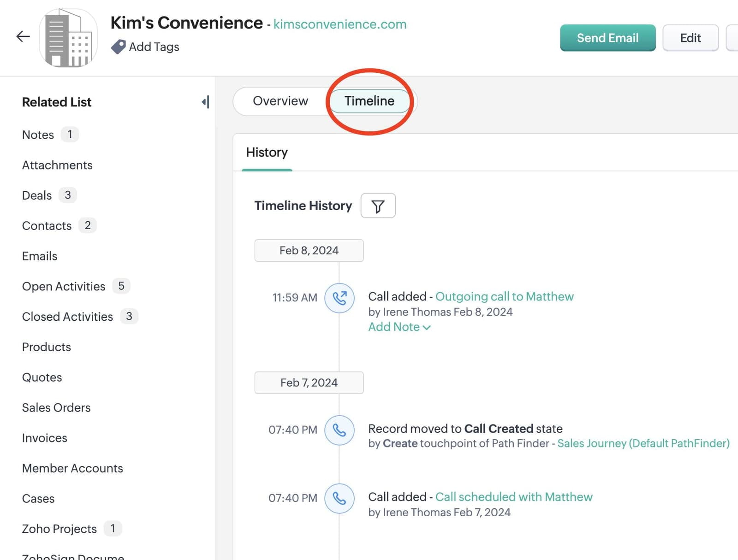
Task: Open Closed Activities in the Related List
Action: [67, 317]
